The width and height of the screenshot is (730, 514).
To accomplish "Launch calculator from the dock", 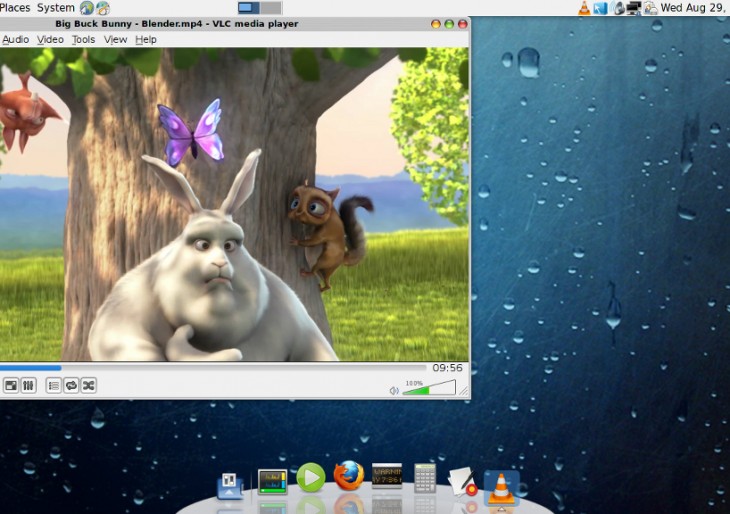I will click(425, 478).
